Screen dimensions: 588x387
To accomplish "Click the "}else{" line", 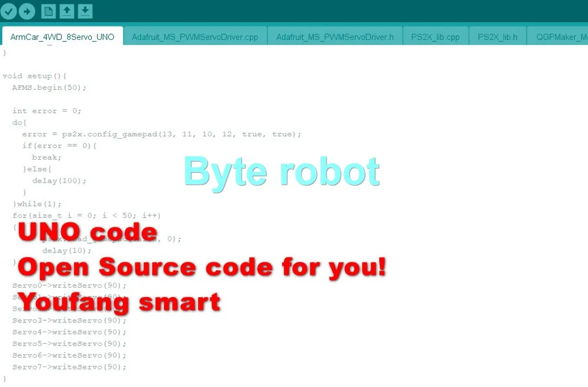I will pos(36,169).
